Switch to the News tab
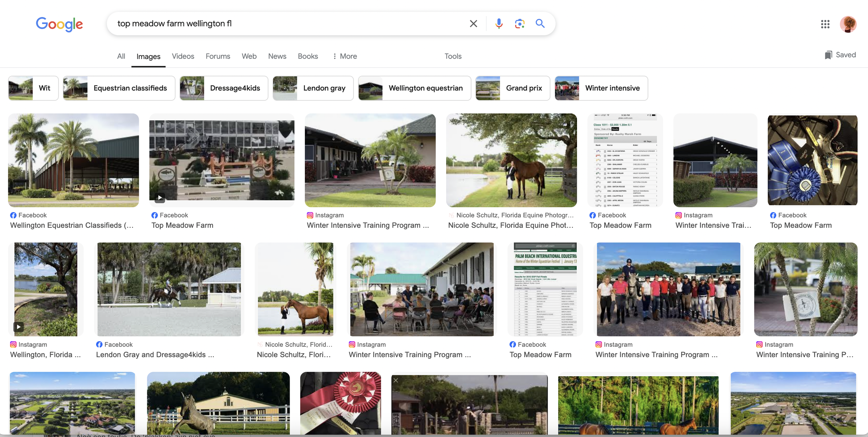The height and width of the screenshot is (437, 868). pyautogui.click(x=277, y=56)
